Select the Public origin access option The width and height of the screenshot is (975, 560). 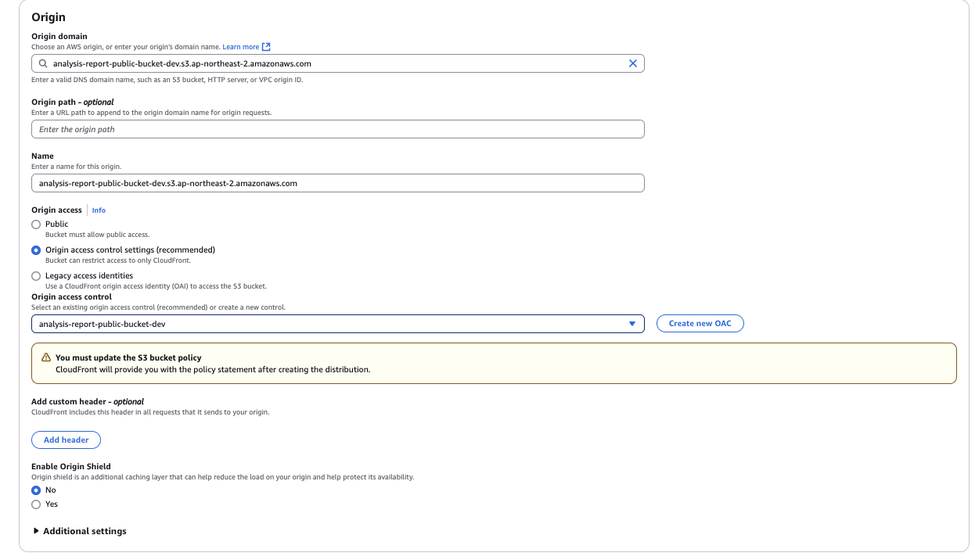(x=36, y=224)
